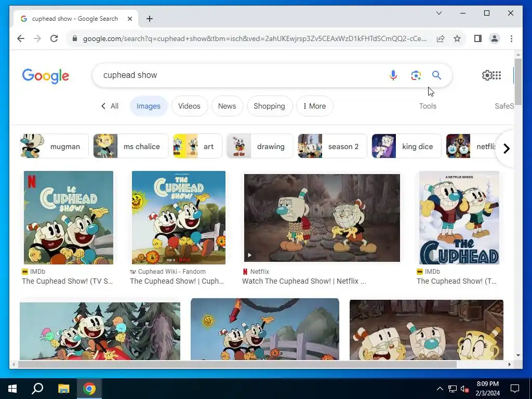
Task: Open Le Cuphead Show IMDb poster image
Action: [x=69, y=218]
